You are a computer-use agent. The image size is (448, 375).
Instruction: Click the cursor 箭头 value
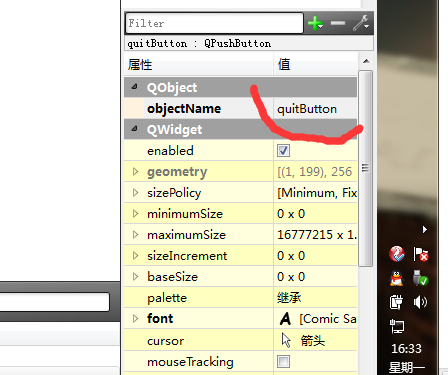pos(313,341)
